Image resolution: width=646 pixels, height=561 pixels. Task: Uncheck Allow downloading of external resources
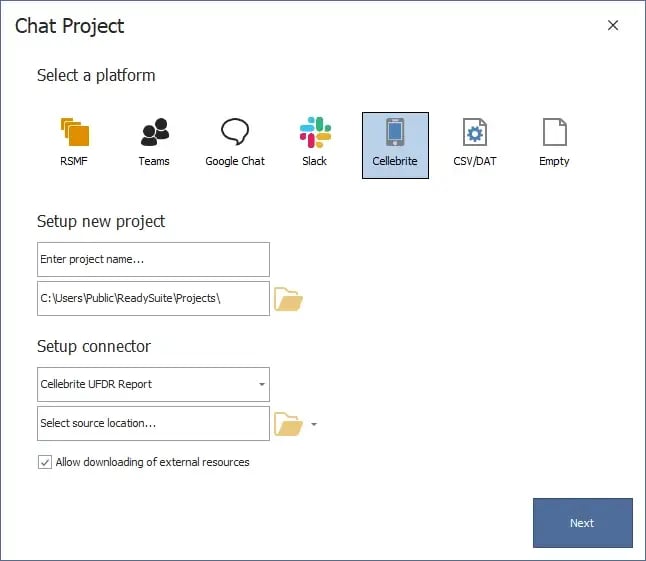45,462
